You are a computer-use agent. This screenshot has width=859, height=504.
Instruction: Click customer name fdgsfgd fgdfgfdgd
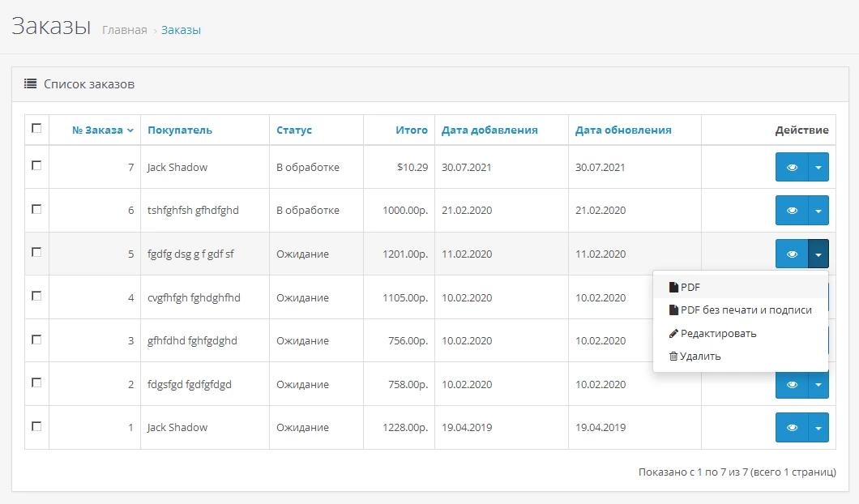pyautogui.click(x=190, y=385)
